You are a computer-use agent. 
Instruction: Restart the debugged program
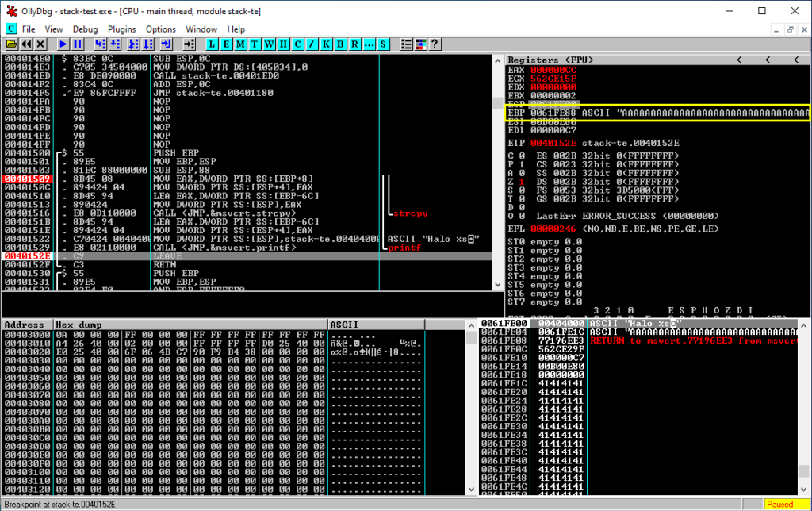click(x=26, y=44)
